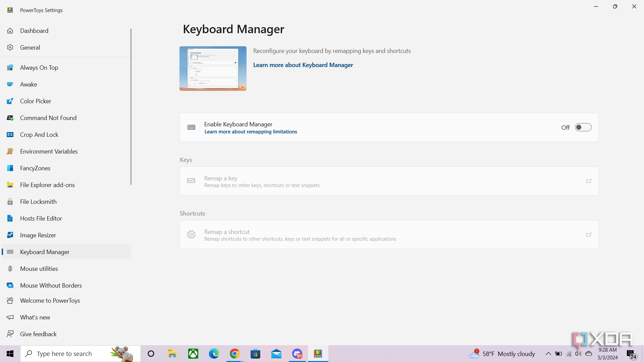
Task: Open Learn more about remapping limitations link
Action: (251, 132)
